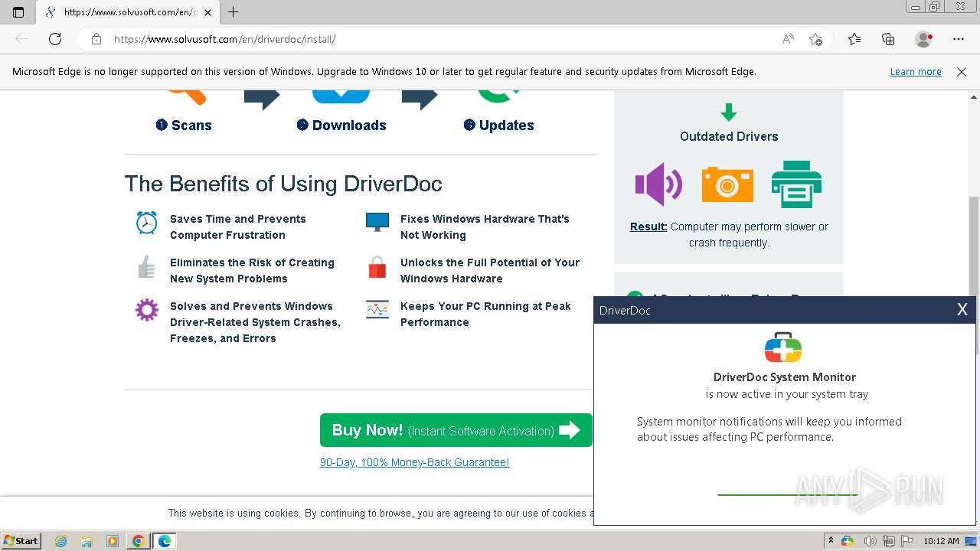Click the green progress bar in DriverDoc popup
The image size is (980, 551).
coord(787,495)
